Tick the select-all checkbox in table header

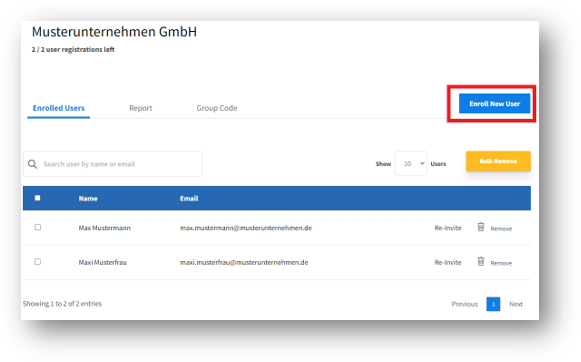pyautogui.click(x=37, y=198)
